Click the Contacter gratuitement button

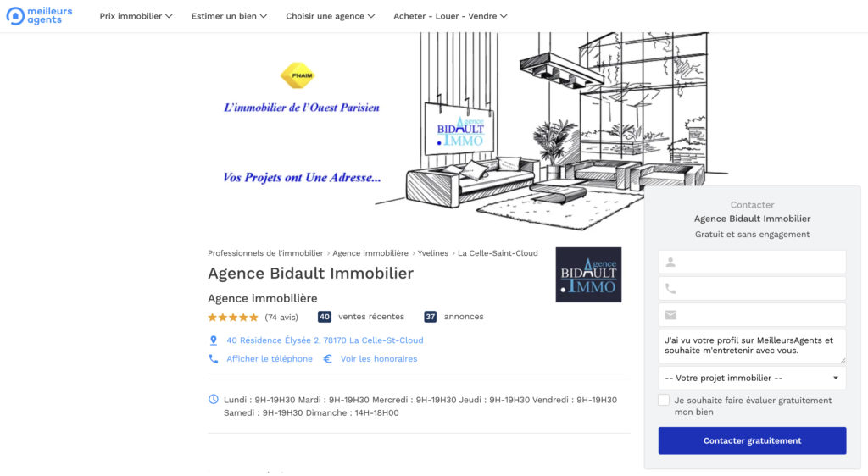click(x=752, y=440)
